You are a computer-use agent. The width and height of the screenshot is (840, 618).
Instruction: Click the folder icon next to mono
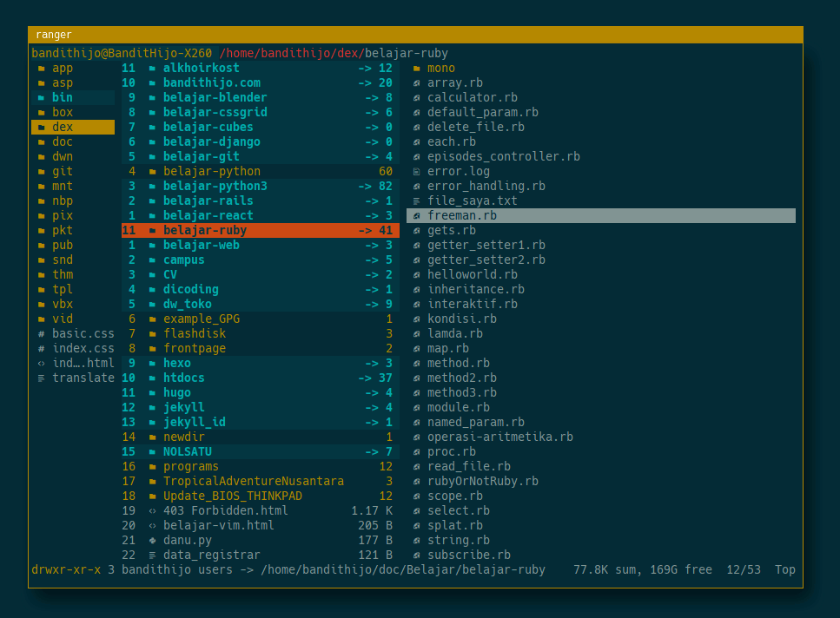(x=417, y=69)
